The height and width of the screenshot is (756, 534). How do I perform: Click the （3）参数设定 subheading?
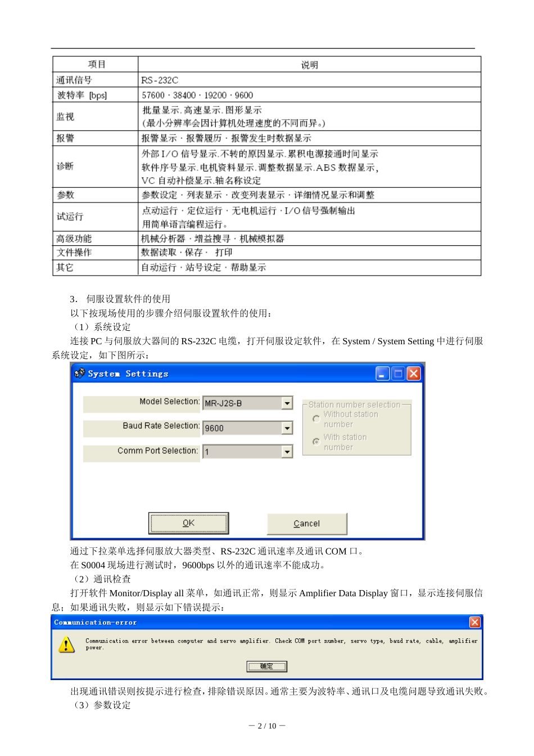[101, 705]
